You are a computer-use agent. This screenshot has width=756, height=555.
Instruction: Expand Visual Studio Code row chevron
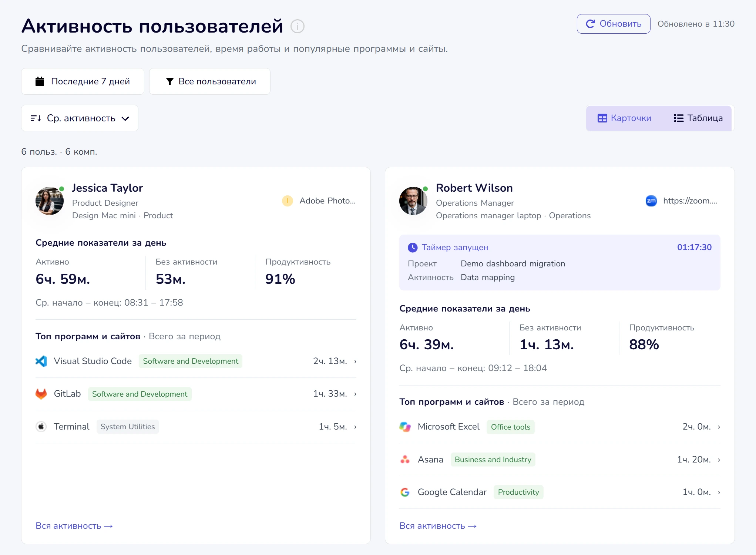coord(355,361)
